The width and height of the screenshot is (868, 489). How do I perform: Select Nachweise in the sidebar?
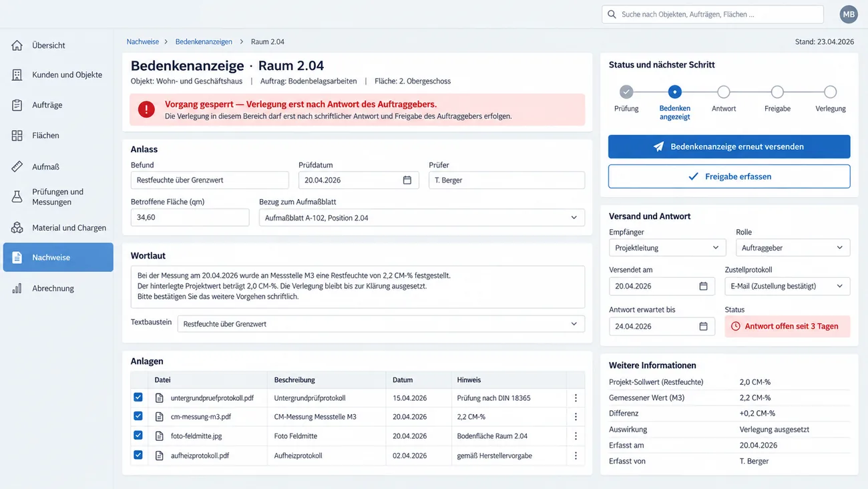click(58, 257)
